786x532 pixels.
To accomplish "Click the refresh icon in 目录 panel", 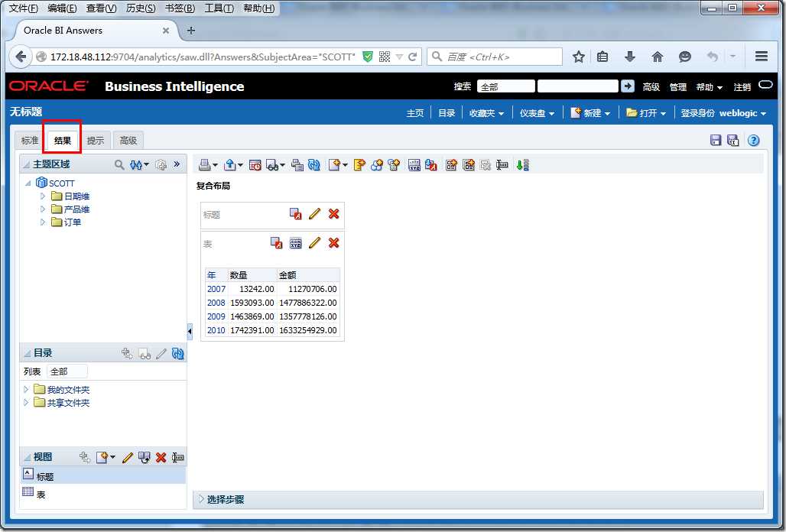I will (x=178, y=354).
